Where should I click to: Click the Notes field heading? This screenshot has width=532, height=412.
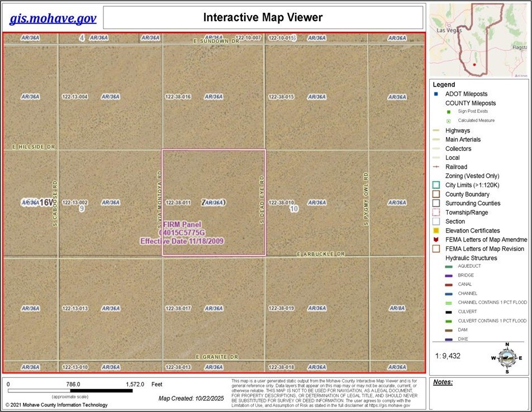[x=443, y=383]
